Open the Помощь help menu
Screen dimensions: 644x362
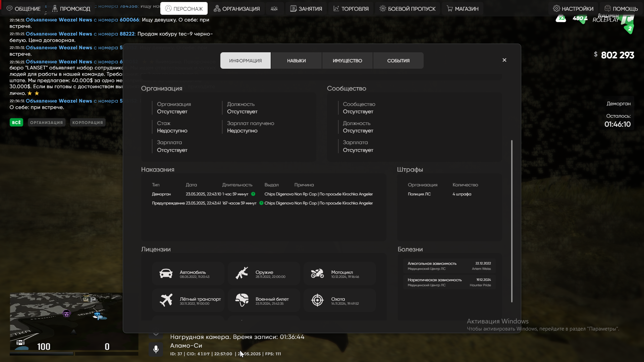pyautogui.click(x=621, y=9)
